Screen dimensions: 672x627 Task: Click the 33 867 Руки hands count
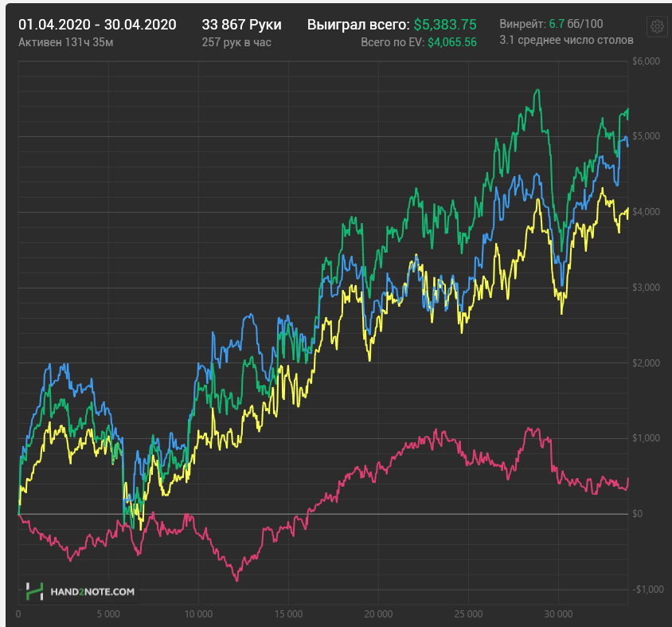242,25
